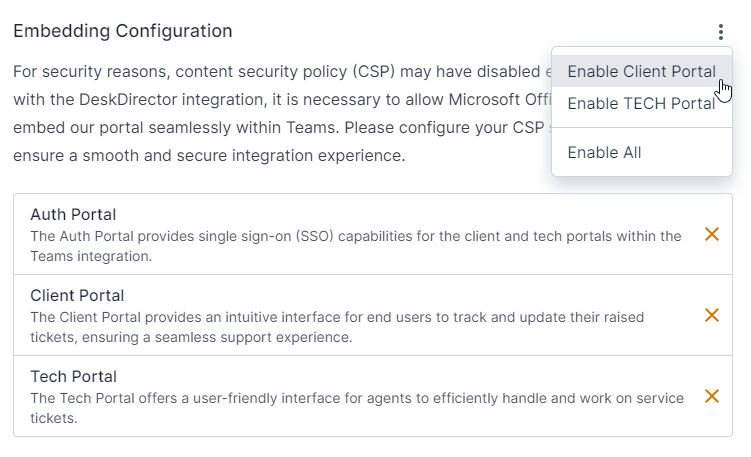Click the text 'content security policy (CSP)'

[x=285, y=72]
